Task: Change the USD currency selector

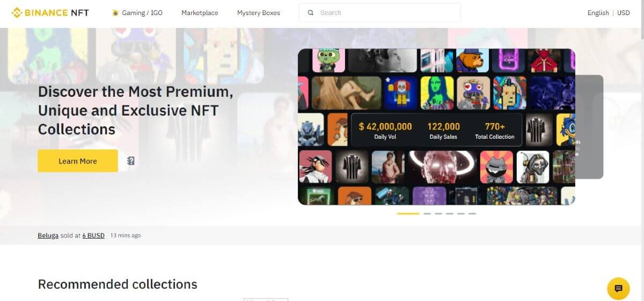Action: [x=624, y=13]
